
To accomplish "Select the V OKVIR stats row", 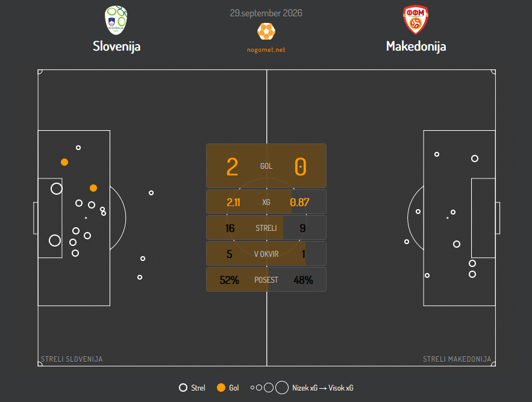I will [266, 254].
